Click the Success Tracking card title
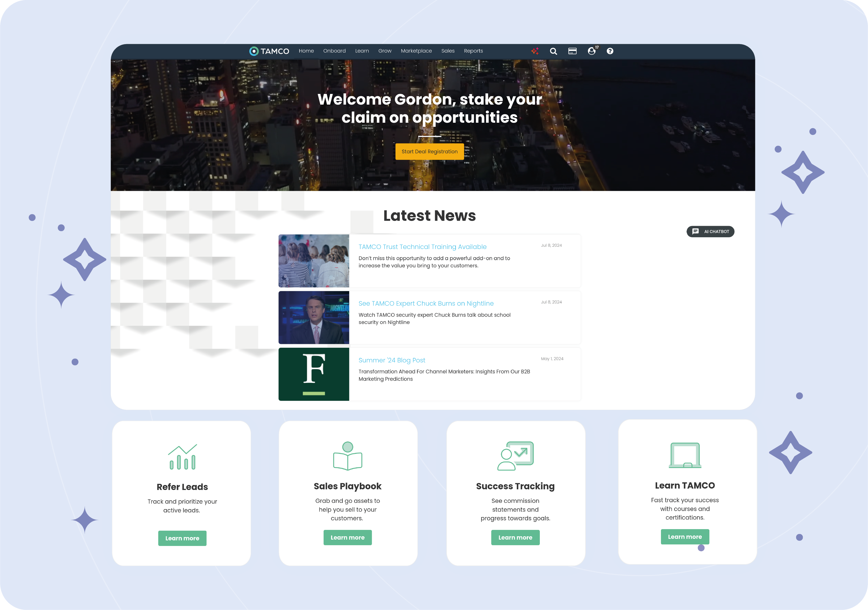This screenshot has height=610, width=868. (515, 486)
